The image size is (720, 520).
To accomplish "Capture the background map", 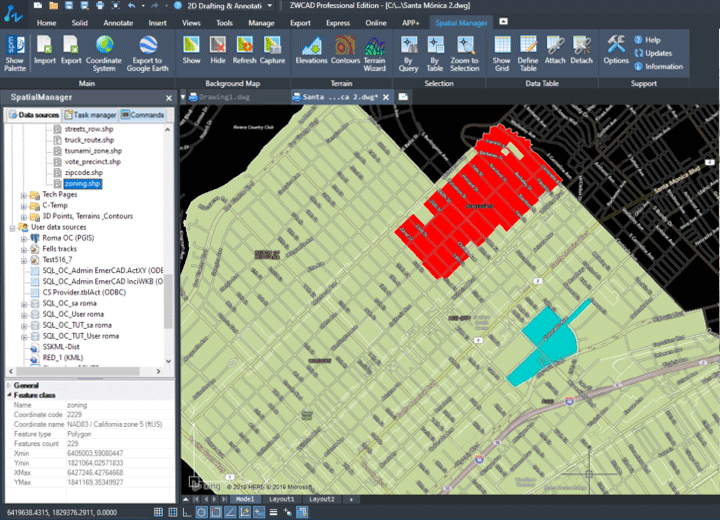I will coord(272,50).
